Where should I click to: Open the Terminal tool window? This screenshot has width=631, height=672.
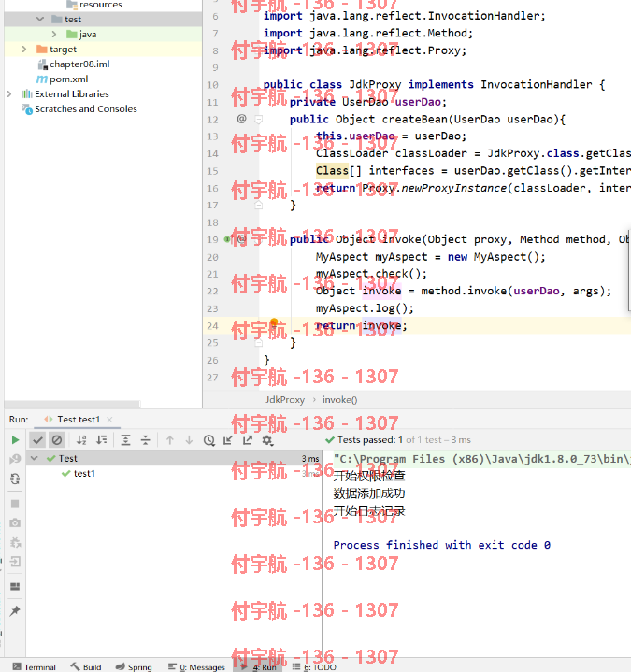click(x=35, y=666)
